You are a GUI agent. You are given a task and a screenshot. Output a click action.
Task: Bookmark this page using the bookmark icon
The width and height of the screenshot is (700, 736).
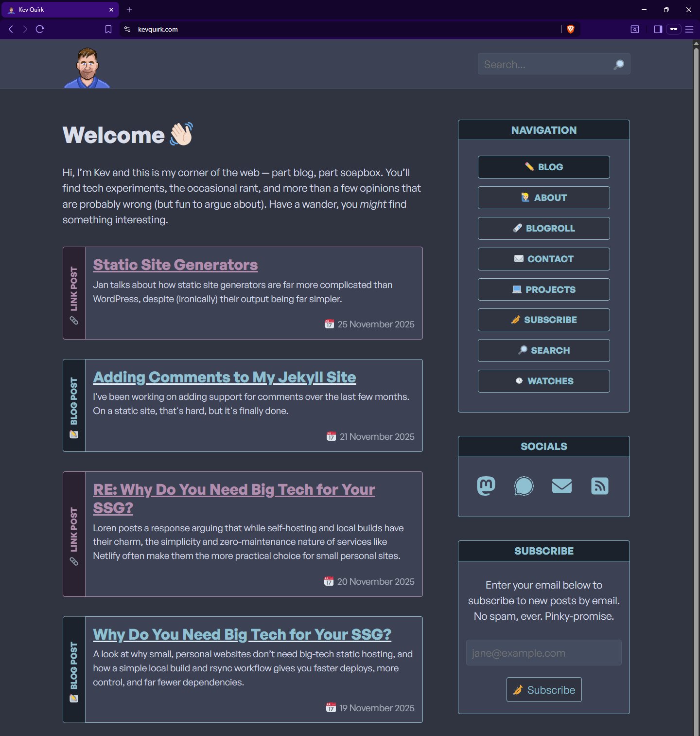pos(108,29)
